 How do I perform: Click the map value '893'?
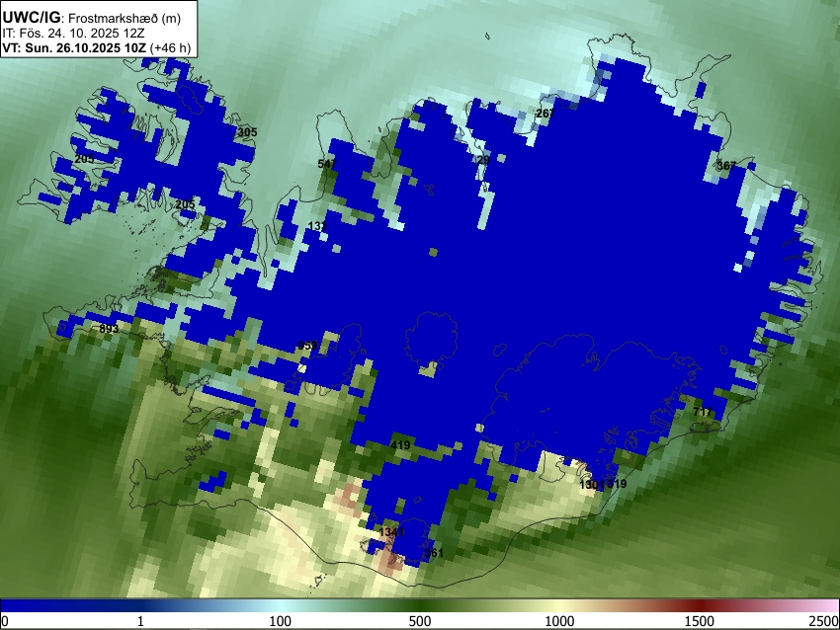[x=109, y=328]
